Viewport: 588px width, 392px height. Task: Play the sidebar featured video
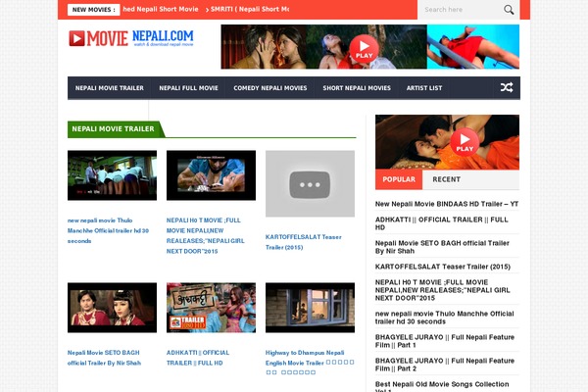coord(465,142)
